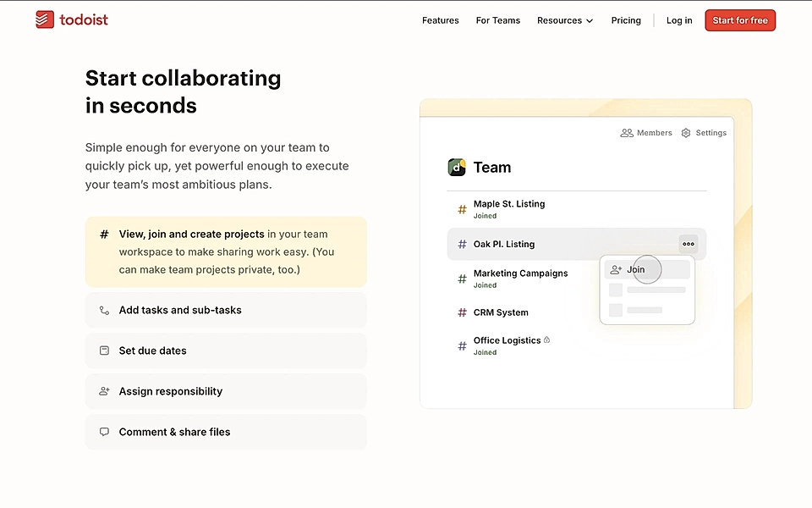Click the Start for free button
The height and width of the screenshot is (508, 812).
coord(740,19)
